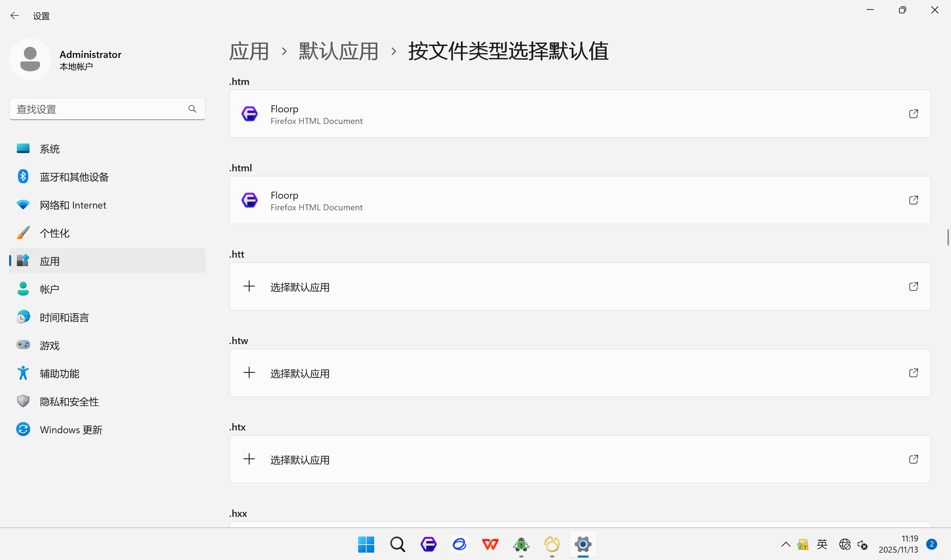The height and width of the screenshot is (560, 951).
Task: Launch WPS Office from taskbar
Action: tap(490, 544)
